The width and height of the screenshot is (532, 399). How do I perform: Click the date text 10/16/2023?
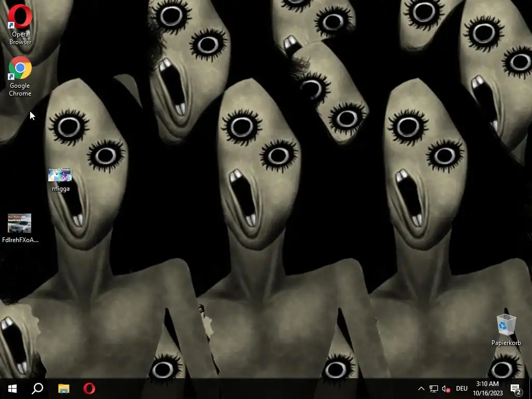click(487, 393)
